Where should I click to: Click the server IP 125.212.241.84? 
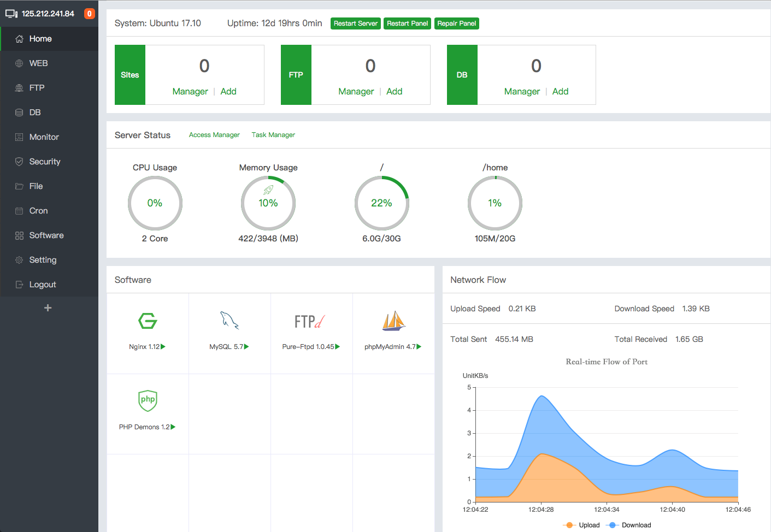point(48,14)
